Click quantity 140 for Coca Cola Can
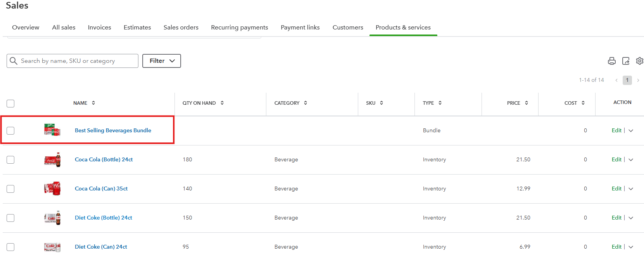 (187, 189)
